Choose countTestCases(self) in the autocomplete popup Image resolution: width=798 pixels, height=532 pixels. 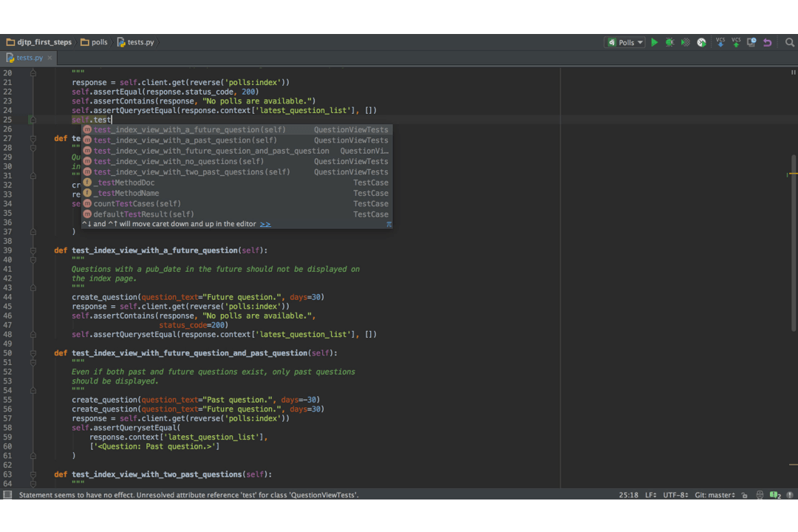coord(137,204)
